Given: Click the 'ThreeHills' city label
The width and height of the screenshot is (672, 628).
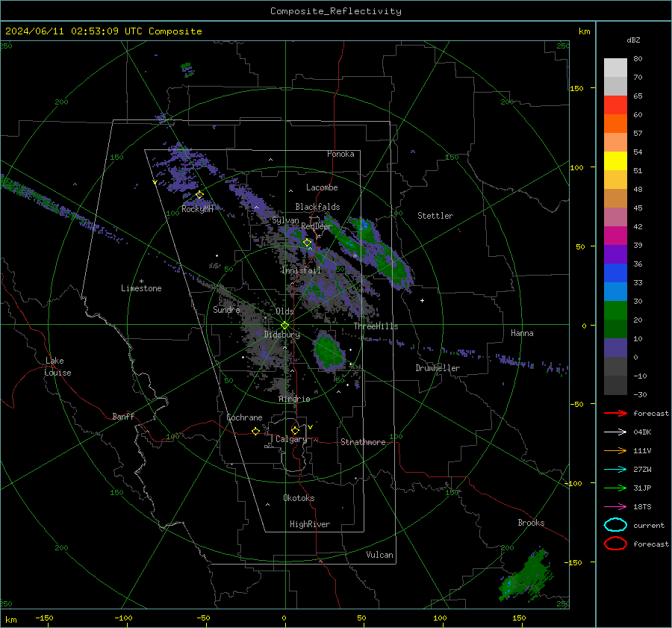Looking at the screenshot, I should (x=376, y=326).
